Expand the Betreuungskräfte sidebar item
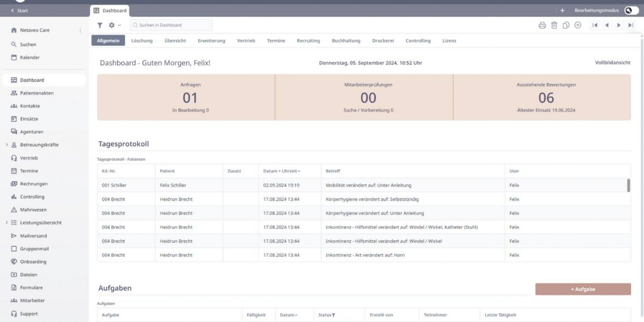This screenshot has width=644, height=322. click(x=7, y=145)
